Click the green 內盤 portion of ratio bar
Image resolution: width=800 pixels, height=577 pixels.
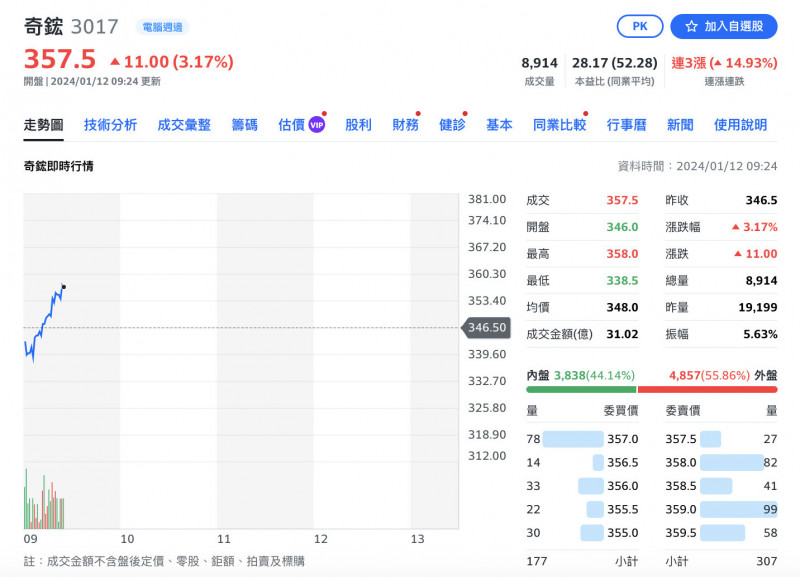click(581, 390)
